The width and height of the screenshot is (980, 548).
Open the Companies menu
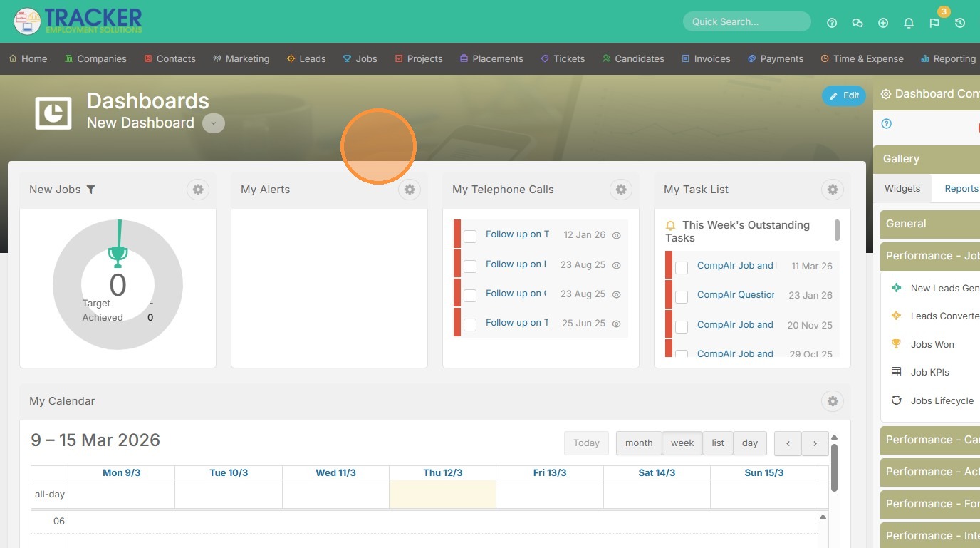point(95,59)
